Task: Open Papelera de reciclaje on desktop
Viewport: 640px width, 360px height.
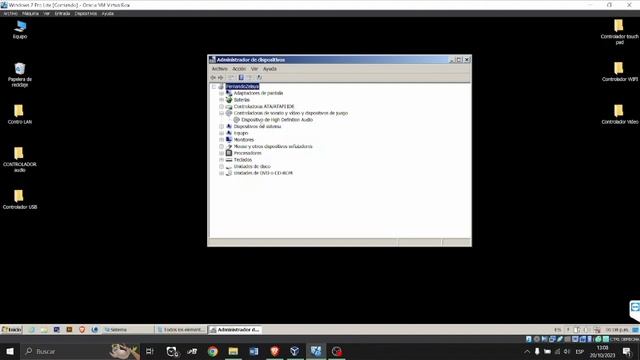Action: tap(20, 75)
